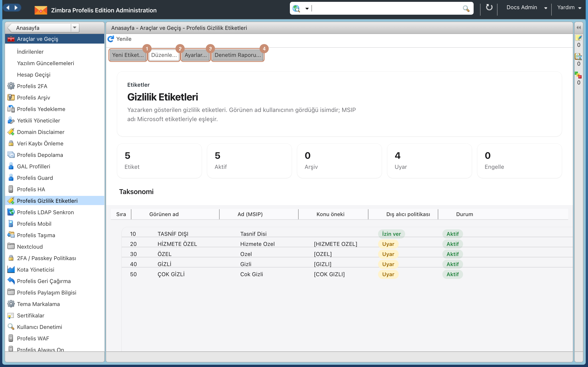This screenshot has width=588, height=367.
Task: Click the Yenile refresh icon
Action: pyautogui.click(x=111, y=39)
